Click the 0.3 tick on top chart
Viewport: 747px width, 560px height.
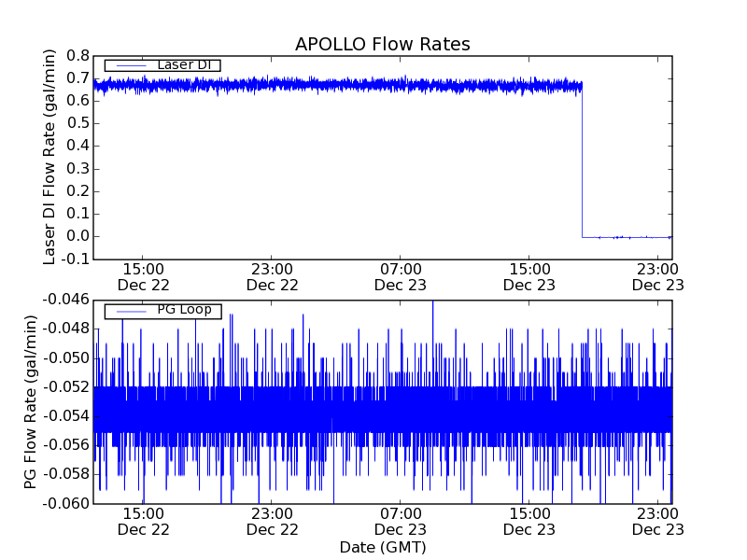(x=78, y=169)
